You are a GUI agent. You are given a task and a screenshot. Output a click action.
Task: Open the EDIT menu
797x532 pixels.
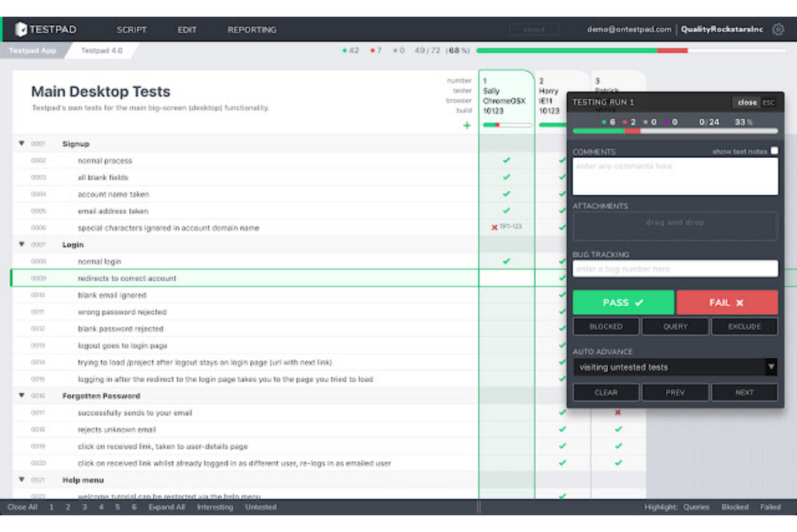pyautogui.click(x=187, y=30)
